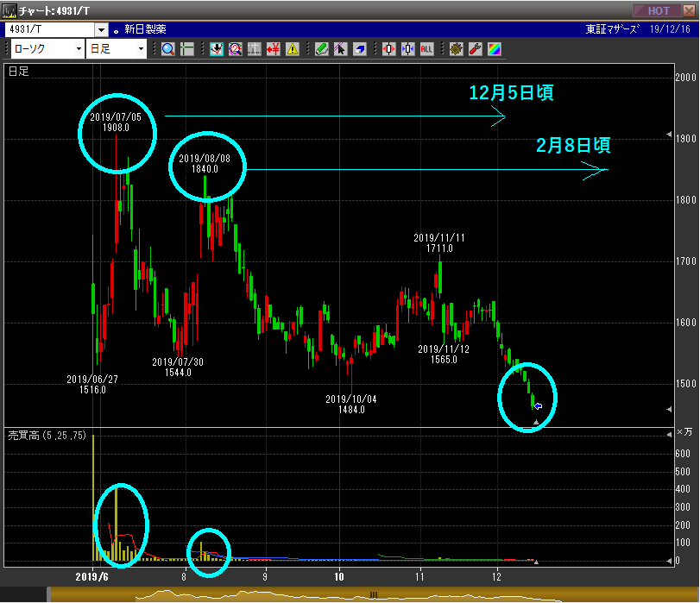
Task: Open the 4931/T stock code dropdown
Action: [102, 29]
